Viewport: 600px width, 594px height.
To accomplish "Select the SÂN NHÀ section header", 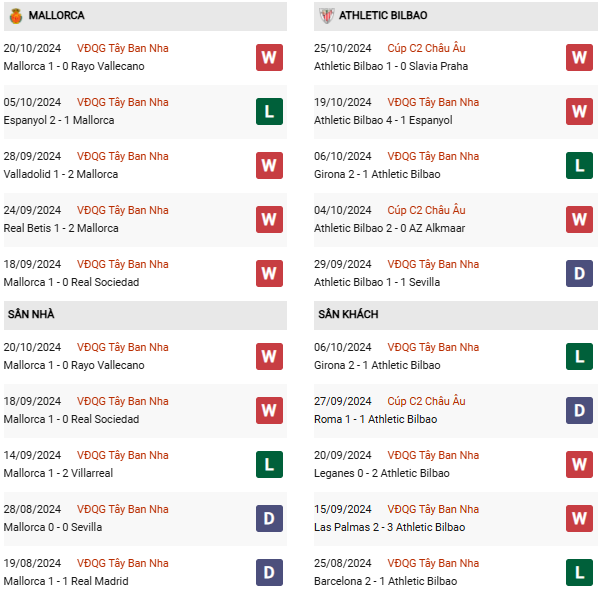I will coord(31,314).
